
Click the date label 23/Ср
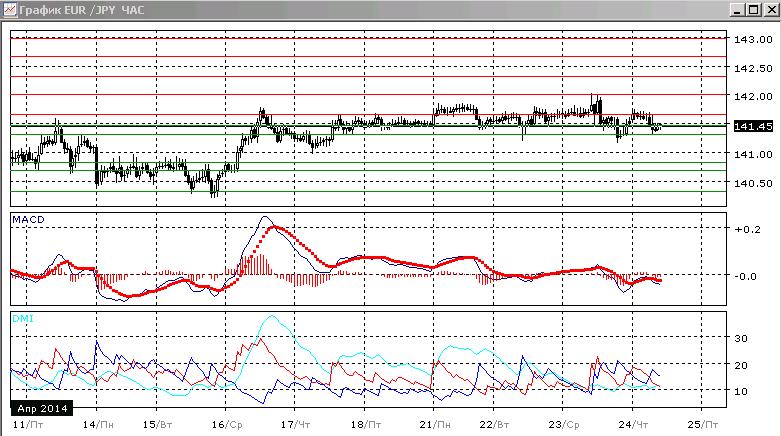[x=564, y=425]
